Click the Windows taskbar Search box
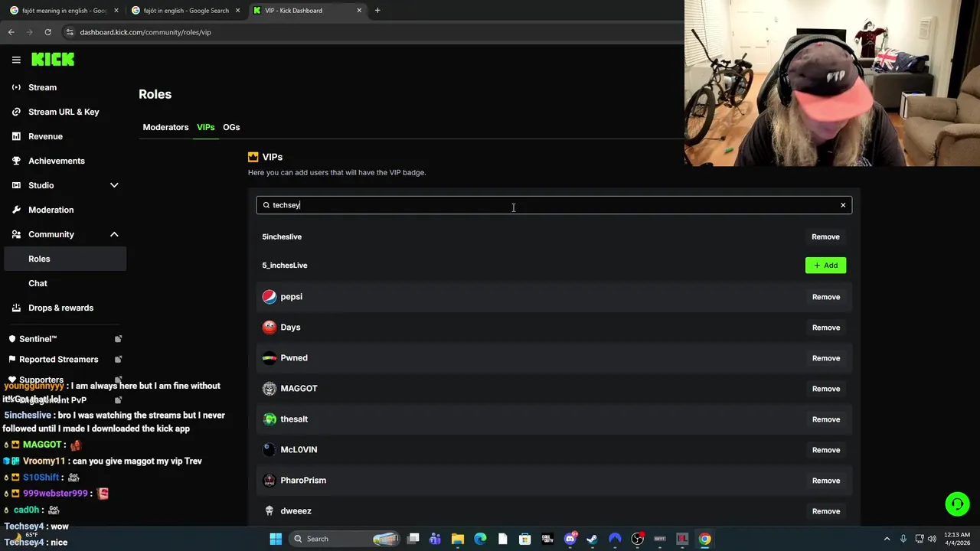This screenshot has width=980, height=551. click(346, 539)
